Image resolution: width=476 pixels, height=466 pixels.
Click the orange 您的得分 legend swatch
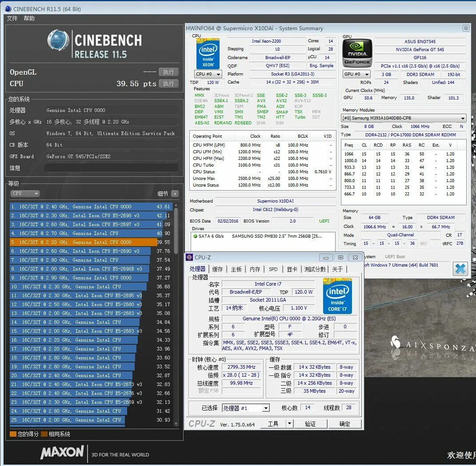pyautogui.click(x=13, y=434)
